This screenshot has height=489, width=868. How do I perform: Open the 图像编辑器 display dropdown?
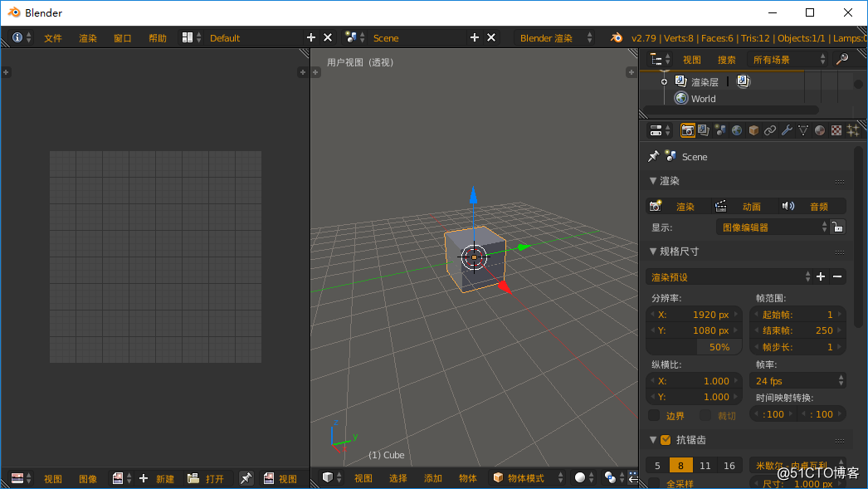pos(773,227)
